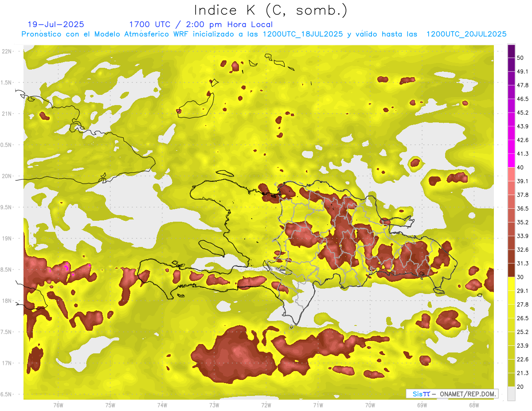The height and width of the screenshot is (411, 532).
Task: Click the "1700 UTC / 2:00 pm Hora Local" text
Action: (201, 24)
